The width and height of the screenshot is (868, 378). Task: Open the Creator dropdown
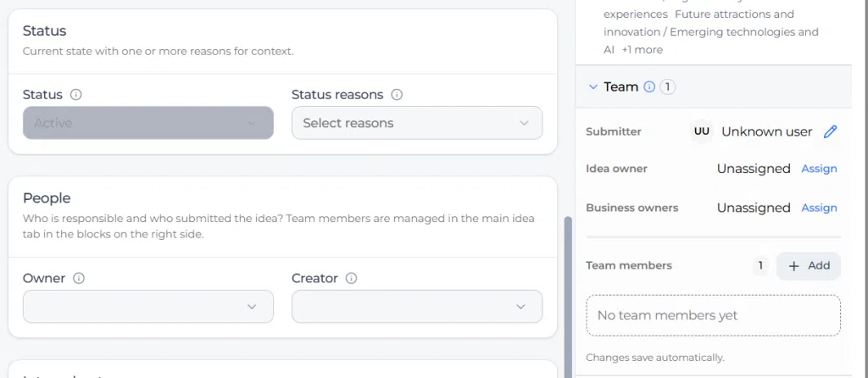coord(417,307)
